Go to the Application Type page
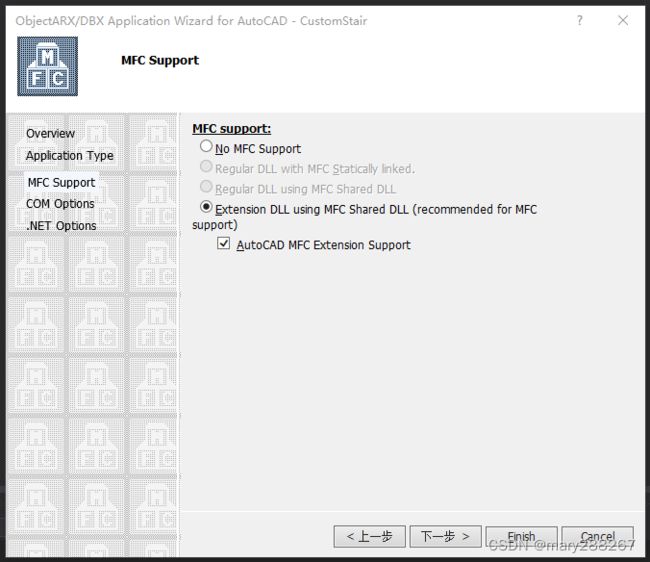650x562 pixels. pos(70,155)
